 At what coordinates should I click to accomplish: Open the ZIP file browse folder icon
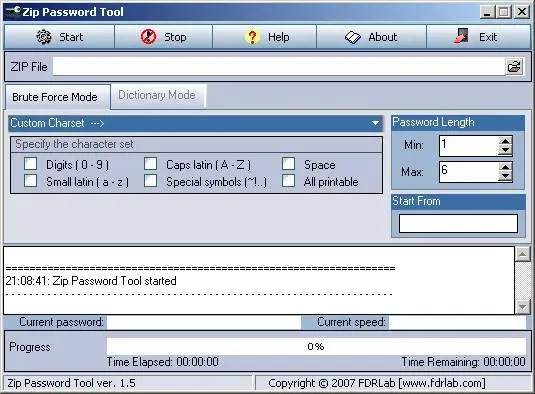click(514, 67)
